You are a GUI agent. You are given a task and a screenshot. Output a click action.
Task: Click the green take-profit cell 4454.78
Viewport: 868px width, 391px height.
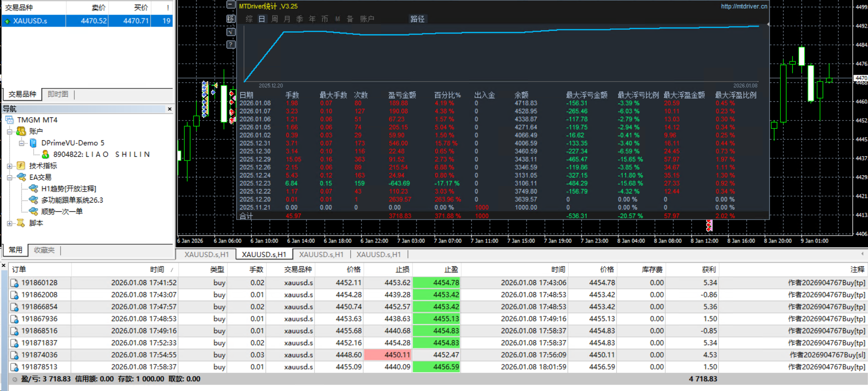click(x=436, y=283)
